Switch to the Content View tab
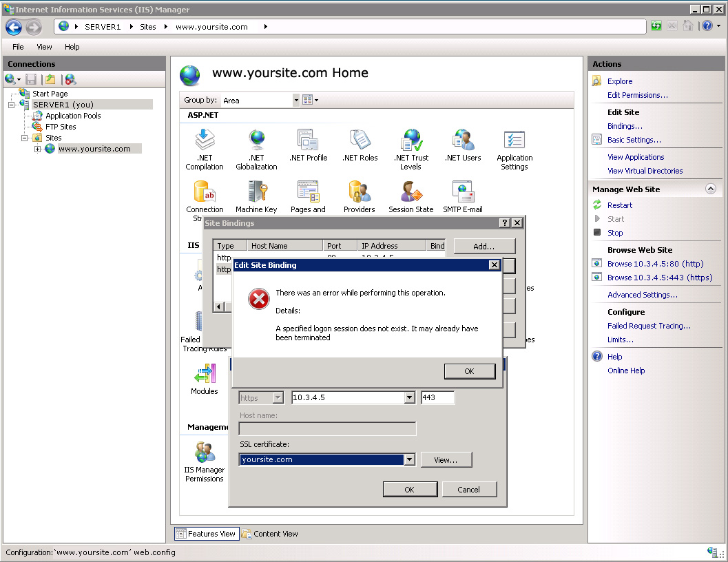This screenshot has height=562, width=728. [x=270, y=534]
